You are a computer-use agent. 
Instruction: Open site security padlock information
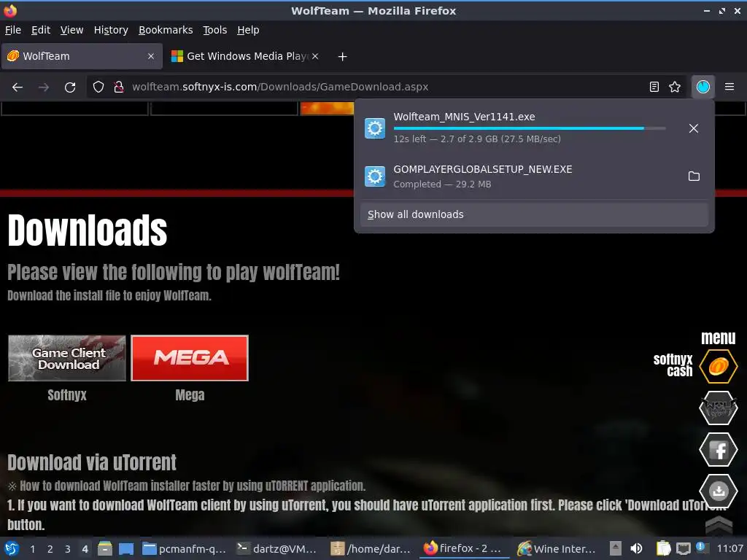pos(119,87)
